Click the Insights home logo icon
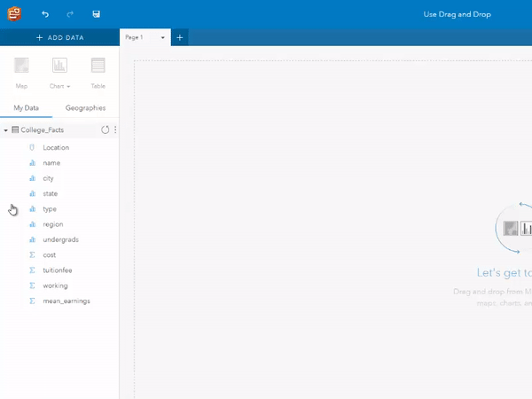This screenshot has height=399, width=532. tap(14, 14)
